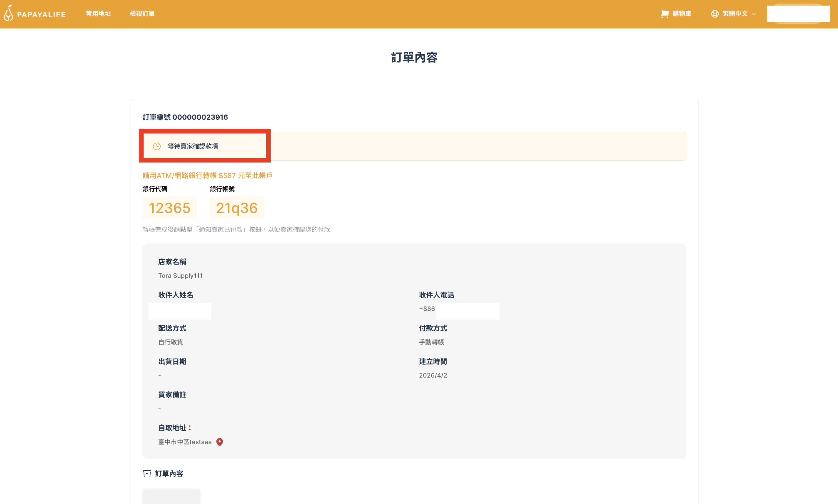Expand the 繁體中文 language dropdown chevron
The width and height of the screenshot is (838, 504).
click(x=754, y=14)
